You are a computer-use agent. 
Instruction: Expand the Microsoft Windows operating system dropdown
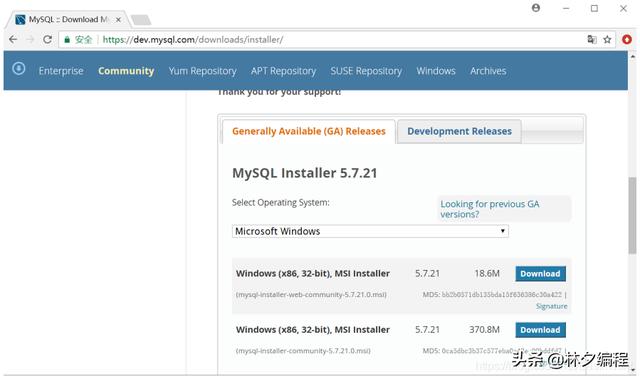(370, 231)
